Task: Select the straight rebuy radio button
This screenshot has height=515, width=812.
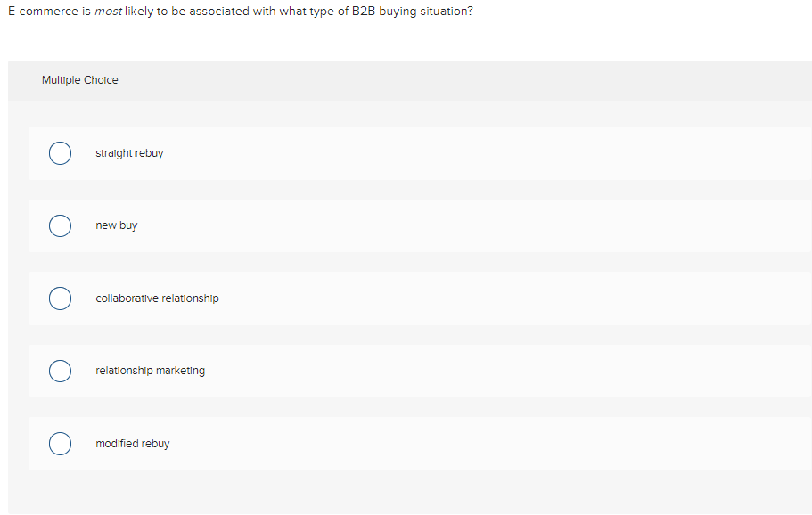Action: coord(60,153)
